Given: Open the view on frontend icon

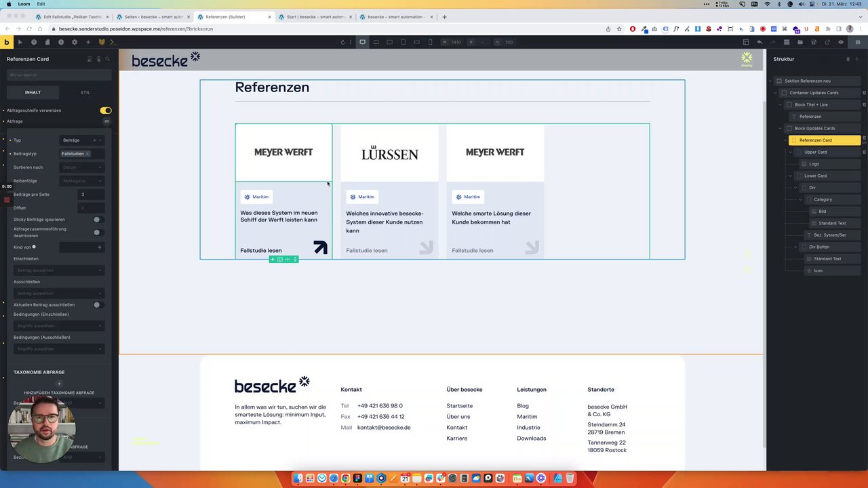Looking at the screenshot, I should click(827, 42).
